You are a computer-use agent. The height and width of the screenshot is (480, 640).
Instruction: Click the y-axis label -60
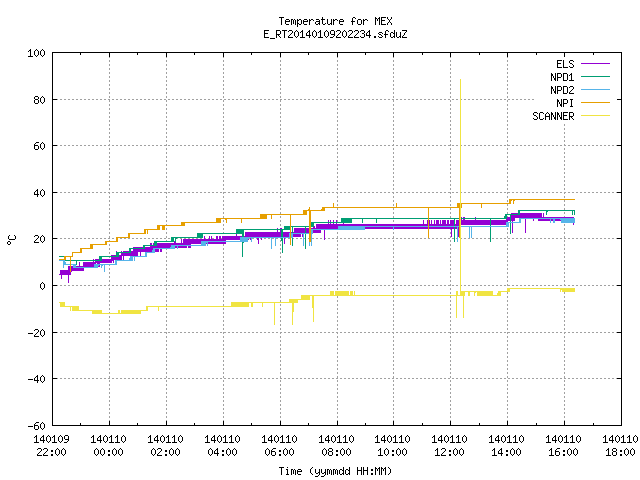(x=36, y=426)
